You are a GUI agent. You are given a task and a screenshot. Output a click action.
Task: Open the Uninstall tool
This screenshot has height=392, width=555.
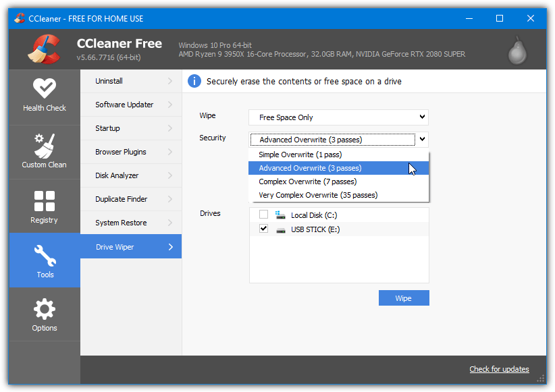coord(131,81)
